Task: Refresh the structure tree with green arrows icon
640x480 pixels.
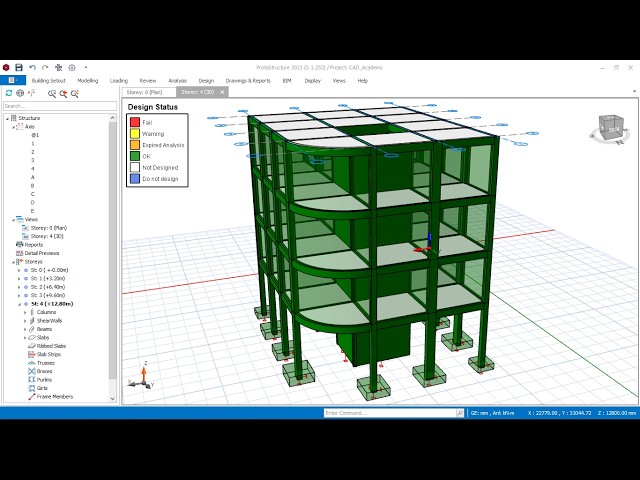Action: click(9, 93)
